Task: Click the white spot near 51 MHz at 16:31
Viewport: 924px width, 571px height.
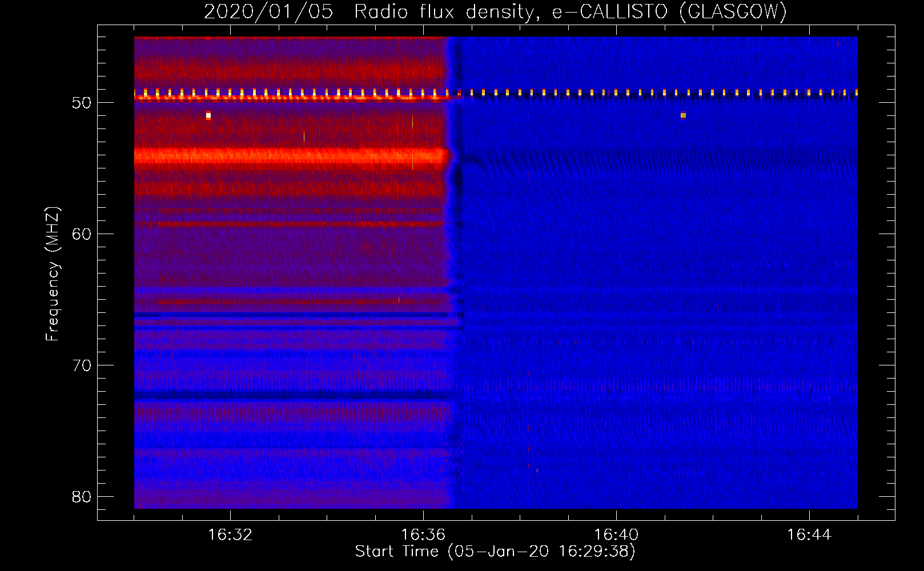Action: (x=208, y=115)
